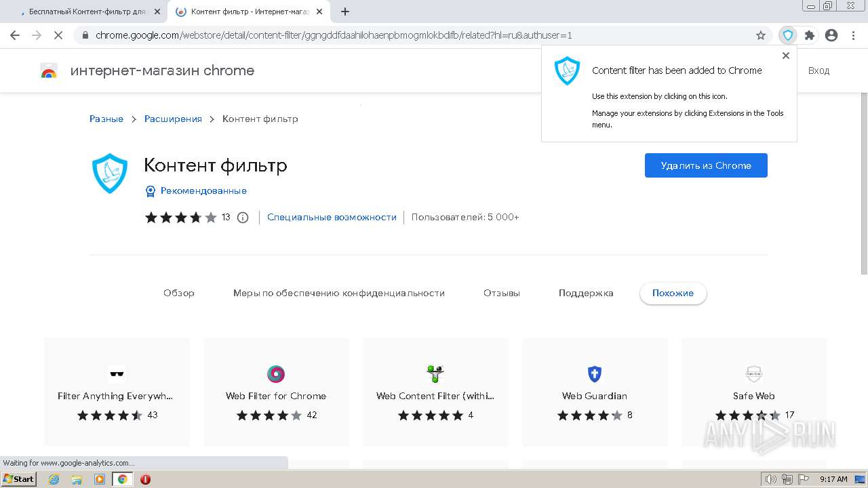Close the 'Content filter has been added' popup
Viewport: 868px width, 488px height.
click(x=786, y=56)
